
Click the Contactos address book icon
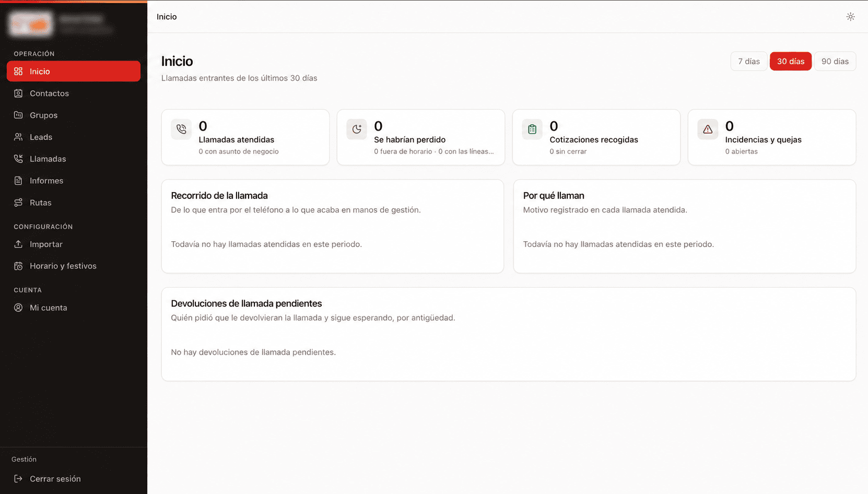18,93
